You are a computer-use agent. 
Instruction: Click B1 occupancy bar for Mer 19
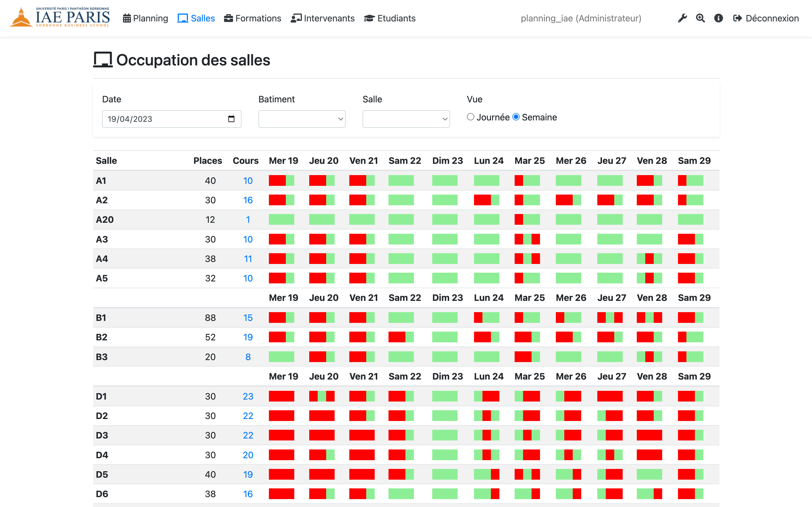coord(281,318)
